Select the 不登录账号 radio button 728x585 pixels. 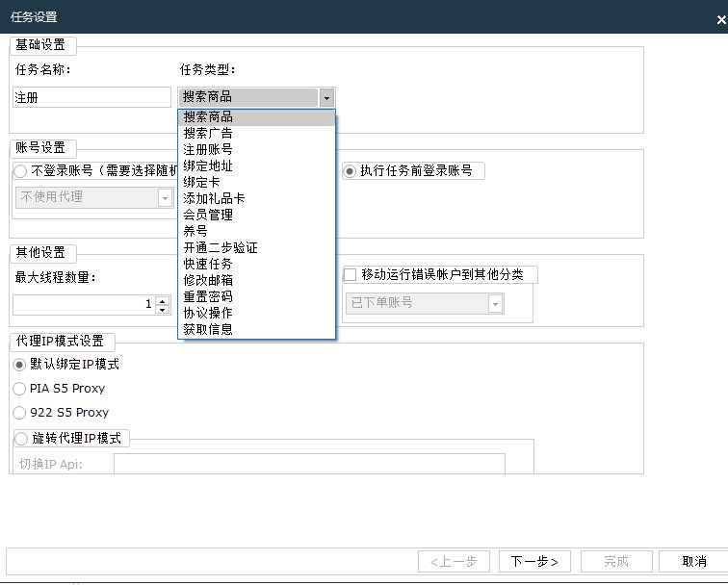[20, 171]
